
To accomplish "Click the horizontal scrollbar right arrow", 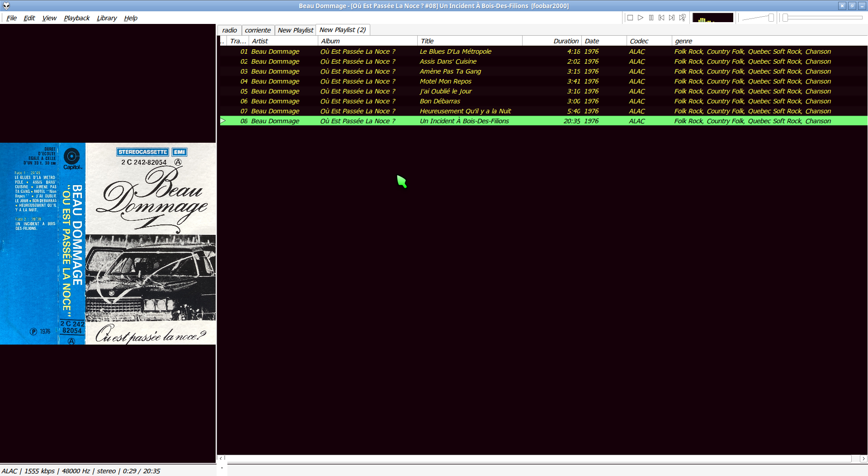I will [863, 458].
